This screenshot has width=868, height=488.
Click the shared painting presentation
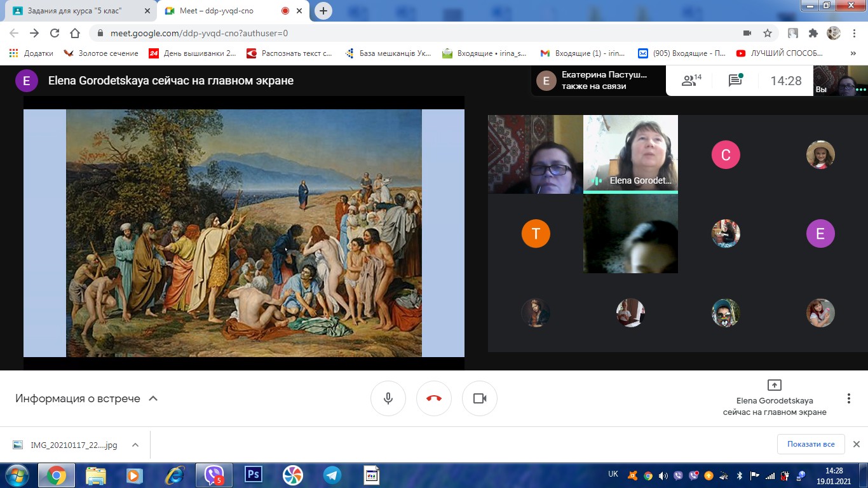[x=244, y=233]
